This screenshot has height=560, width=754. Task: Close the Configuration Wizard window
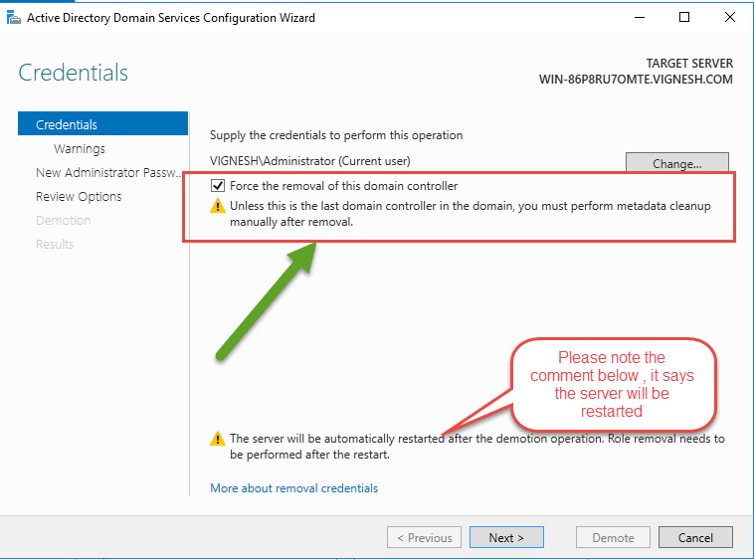[x=730, y=17]
